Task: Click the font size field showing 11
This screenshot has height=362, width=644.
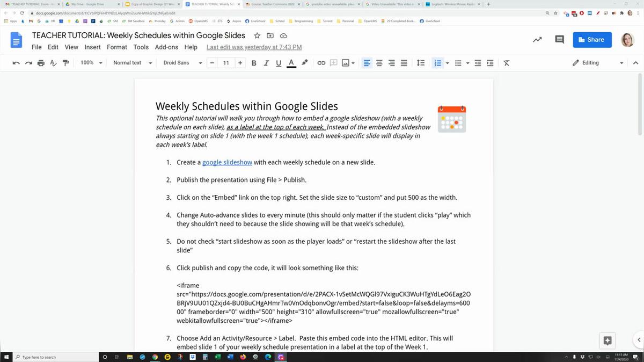Action: pos(226,63)
